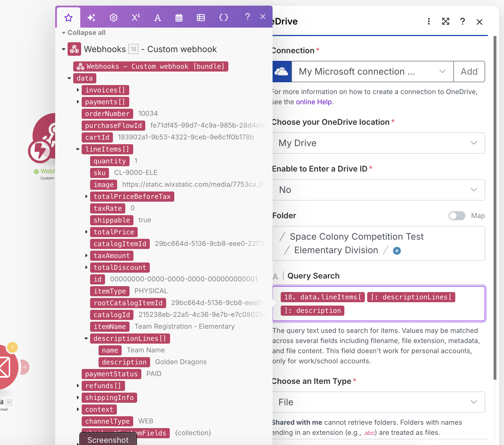Insert the catalogItemId variable
Viewport: 504px width, 445px height.
pos(120,244)
